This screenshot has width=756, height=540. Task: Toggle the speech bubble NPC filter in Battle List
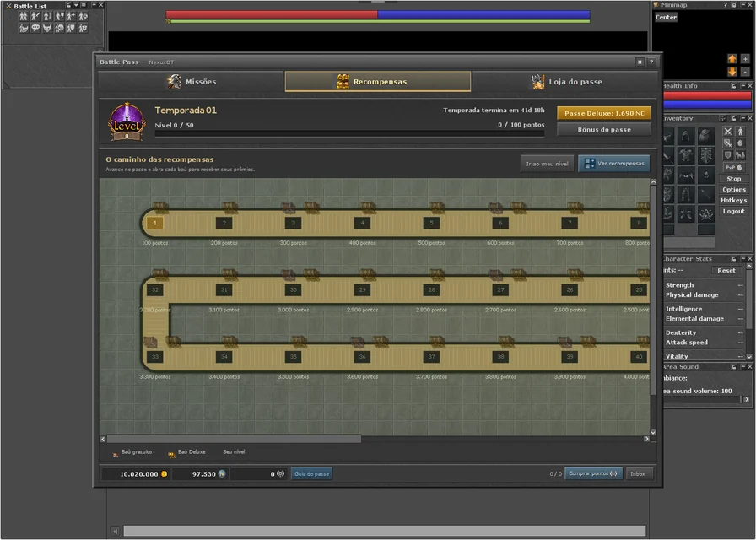click(x=35, y=28)
